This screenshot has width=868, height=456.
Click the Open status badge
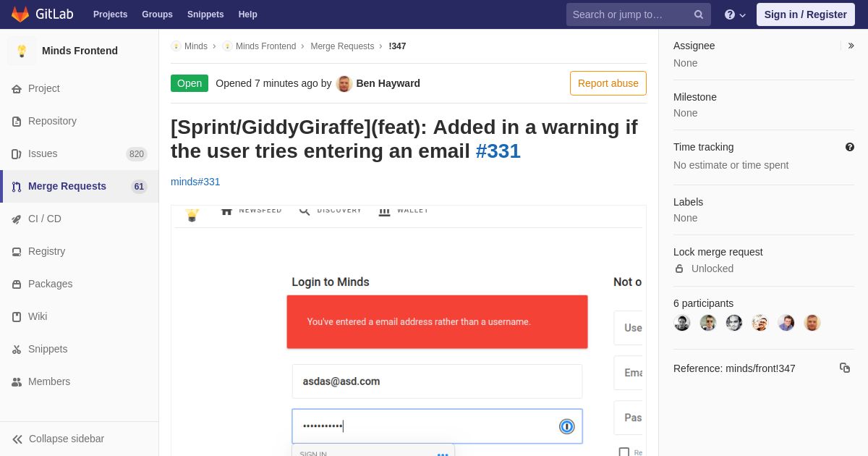click(x=190, y=83)
